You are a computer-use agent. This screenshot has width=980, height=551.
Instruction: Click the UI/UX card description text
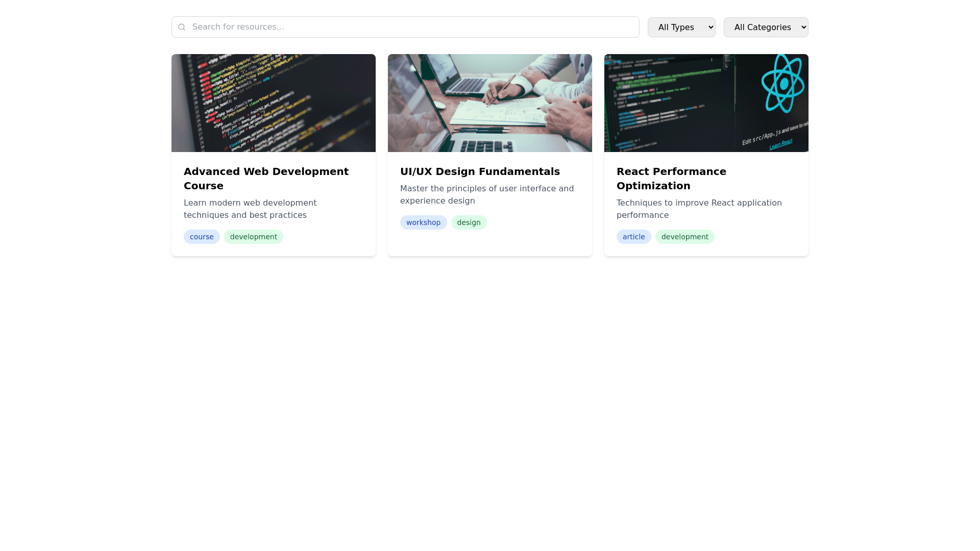click(x=486, y=195)
